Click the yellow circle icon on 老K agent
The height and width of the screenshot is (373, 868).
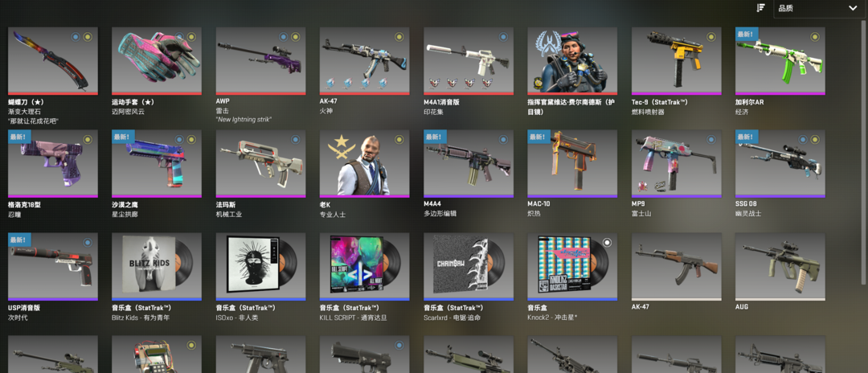click(399, 139)
